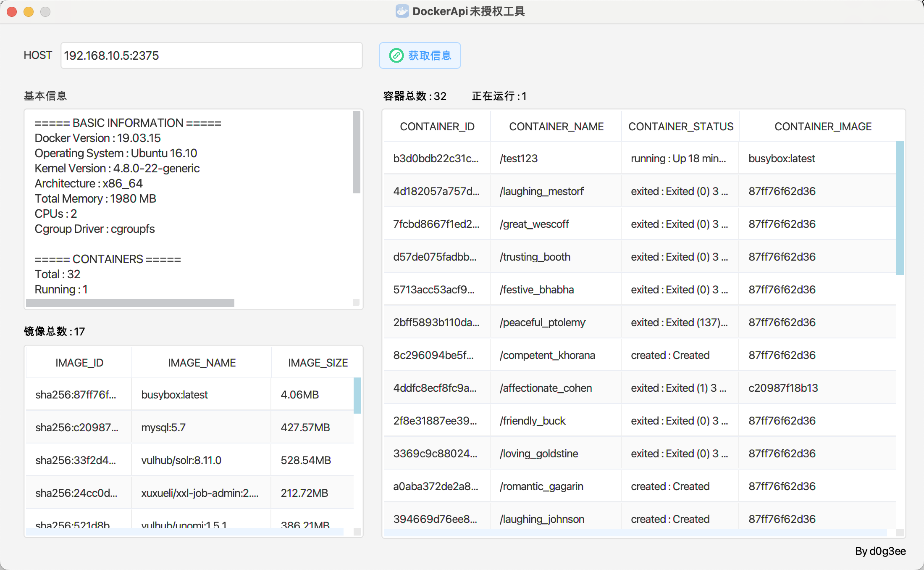Select the mysql:5.7 image row
Screen dimensions: 924x570
[189, 427]
